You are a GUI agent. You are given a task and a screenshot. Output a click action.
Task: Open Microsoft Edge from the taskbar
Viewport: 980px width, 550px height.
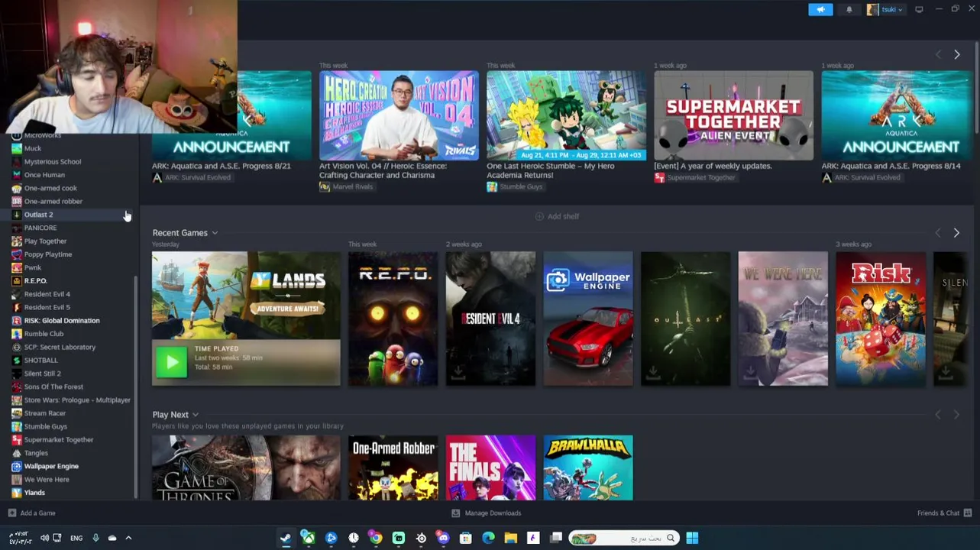pyautogui.click(x=488, y=538)
